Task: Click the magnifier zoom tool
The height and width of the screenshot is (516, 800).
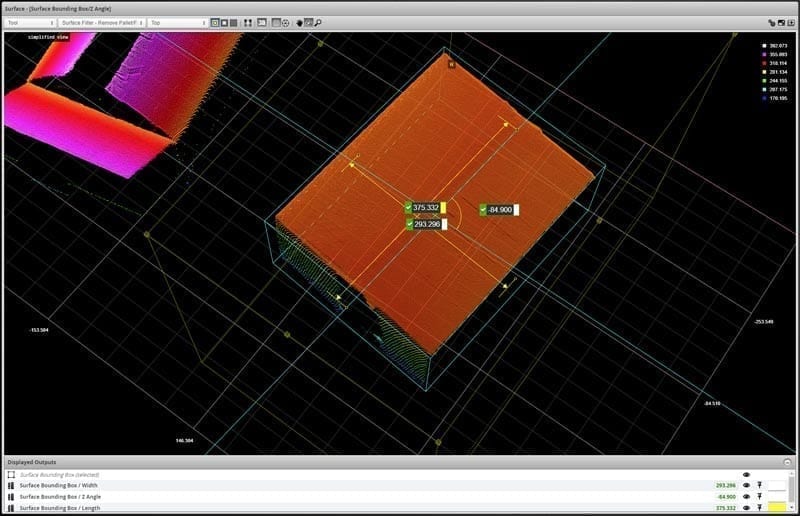Action: pyautogui.click(x=317, y=22)
